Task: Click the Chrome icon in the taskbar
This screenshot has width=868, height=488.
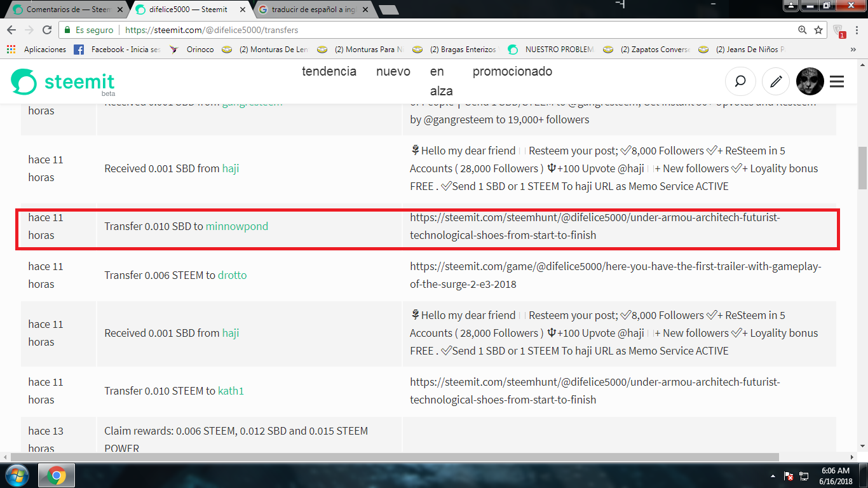Action: pos(57,475)
